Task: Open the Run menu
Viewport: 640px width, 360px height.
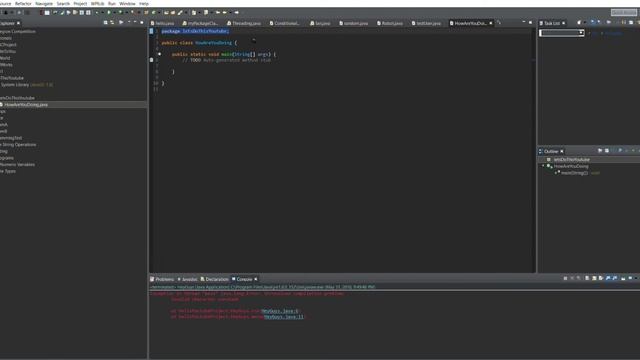Action: tap(112, 3)
